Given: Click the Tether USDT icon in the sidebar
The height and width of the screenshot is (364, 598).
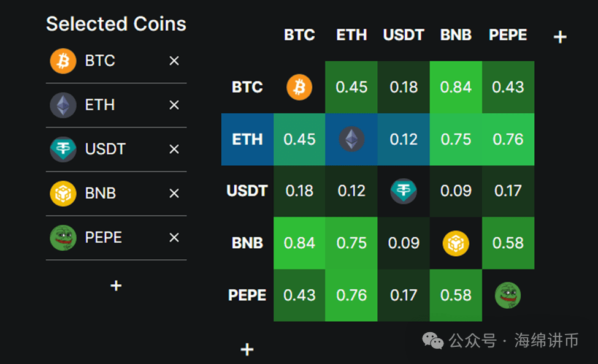Looking at the screenshot, I should [x=63, y=150].
